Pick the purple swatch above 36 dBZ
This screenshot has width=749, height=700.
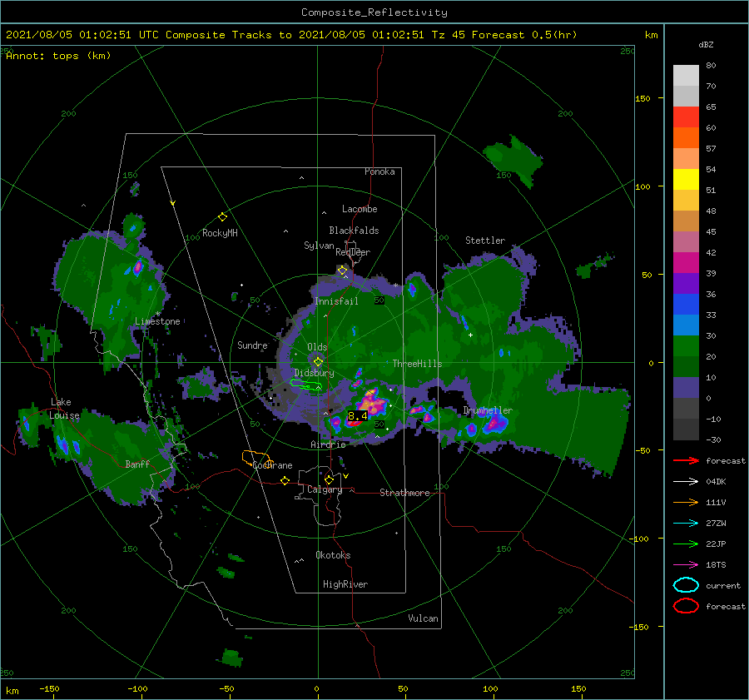(686, 283)
